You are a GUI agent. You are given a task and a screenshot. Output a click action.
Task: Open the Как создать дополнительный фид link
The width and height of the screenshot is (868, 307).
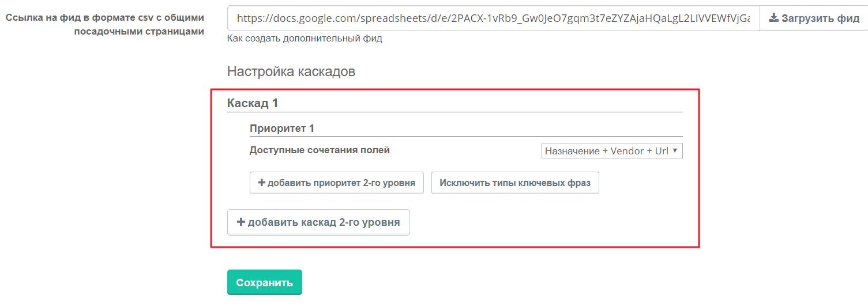(305, 39)
